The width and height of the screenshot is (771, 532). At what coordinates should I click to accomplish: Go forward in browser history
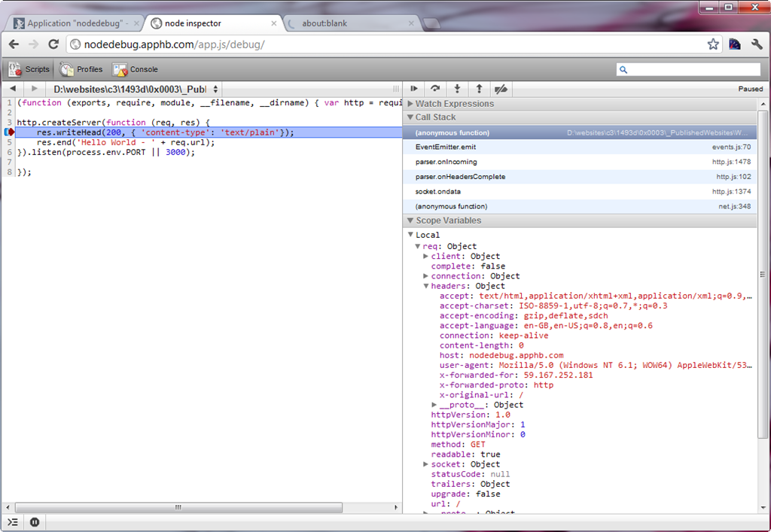(x=33, y=44)
